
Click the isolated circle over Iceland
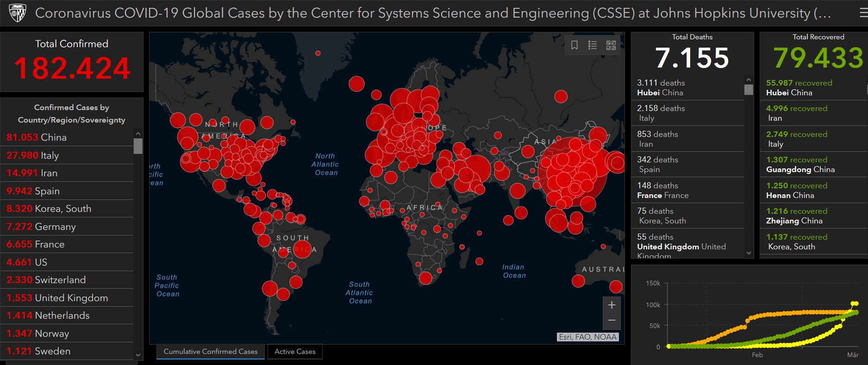(356, 84)
